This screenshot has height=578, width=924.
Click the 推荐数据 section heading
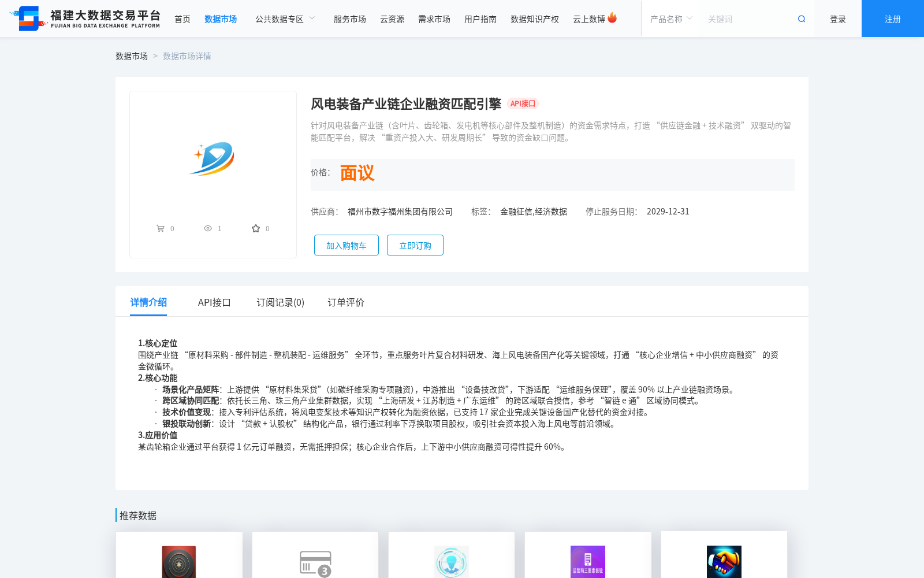pos(138,516)
